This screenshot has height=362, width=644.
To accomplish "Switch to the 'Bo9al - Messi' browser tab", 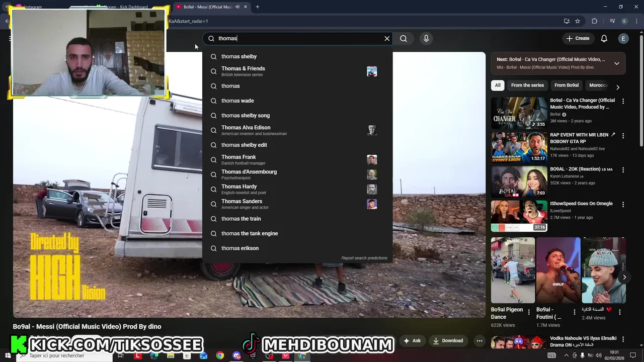I will [x=207, y=7].
